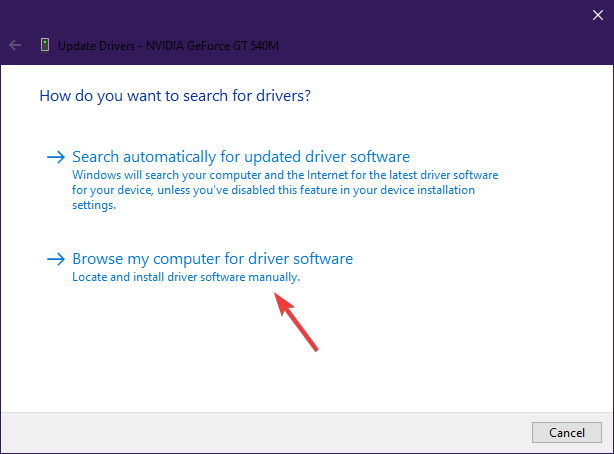The image size is (614, 454).
Task: Click the back arrow in title bar
Action: 15,45
